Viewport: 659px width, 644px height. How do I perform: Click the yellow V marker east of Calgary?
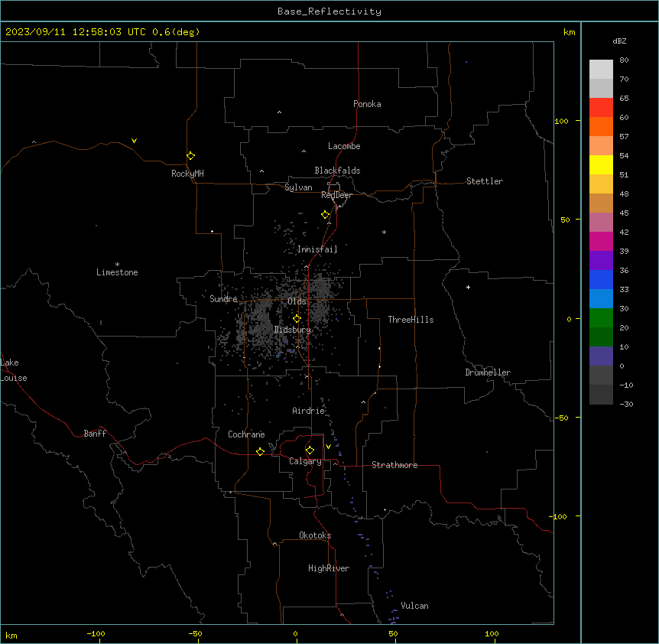(328, 447)
